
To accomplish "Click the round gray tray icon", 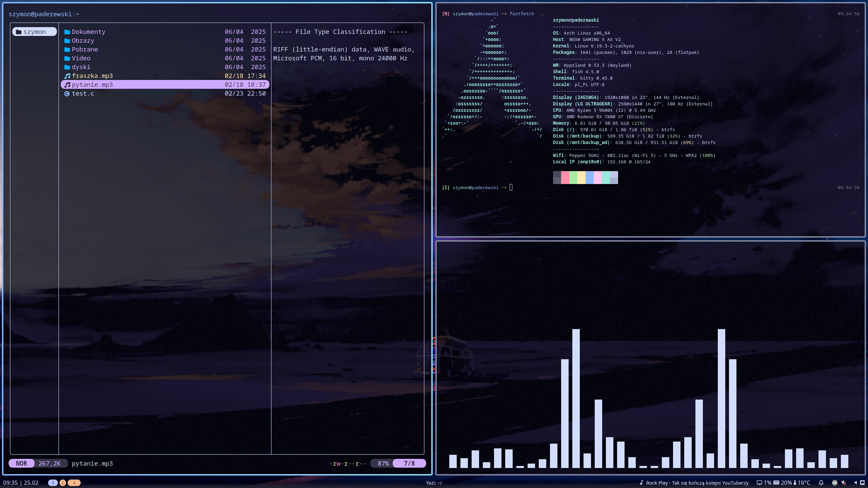I will click(x=835, y=483).
